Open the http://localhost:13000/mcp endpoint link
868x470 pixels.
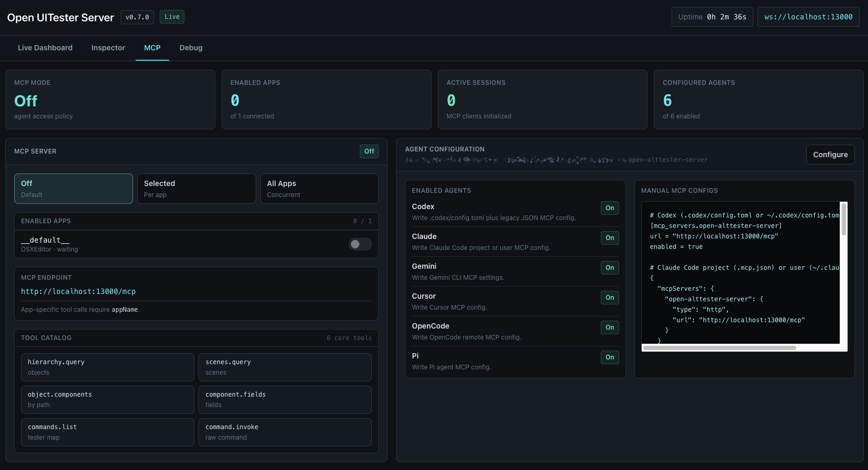pos(78,291)
